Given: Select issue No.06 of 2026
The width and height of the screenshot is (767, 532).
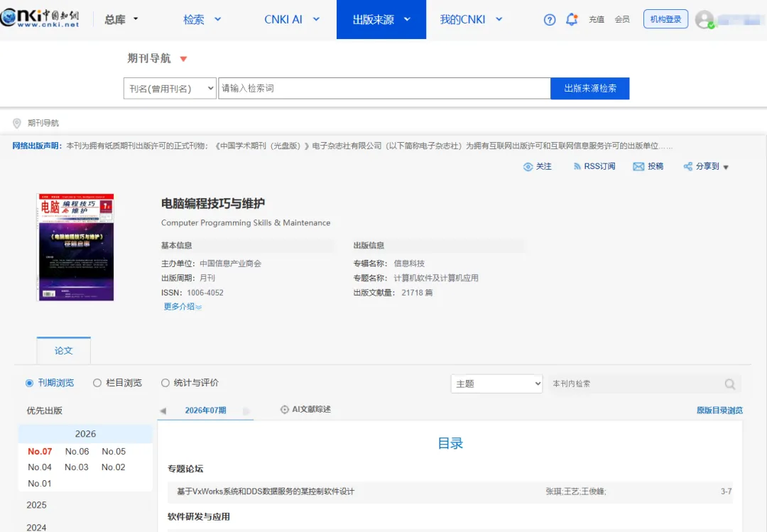Looking at the screenshot, I should tap(77, 452).
